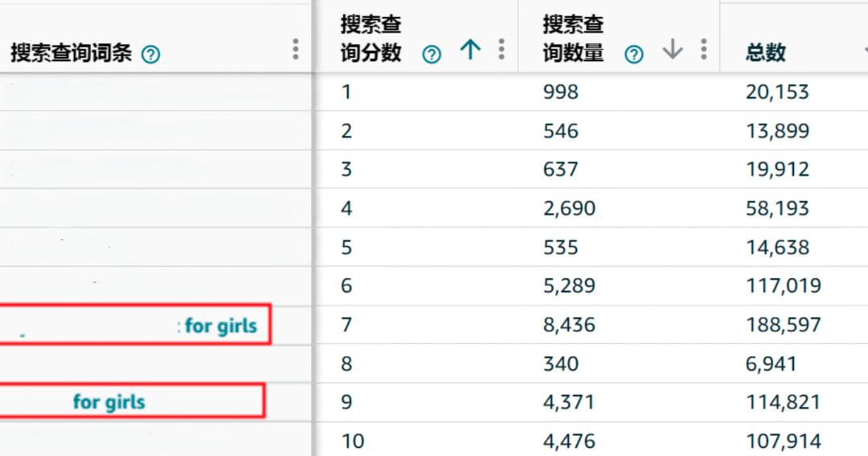Image resolution: width=868 pixels, height=456 pixels.
Task: Select total cell 14,638
Action: tap(777, 247)
